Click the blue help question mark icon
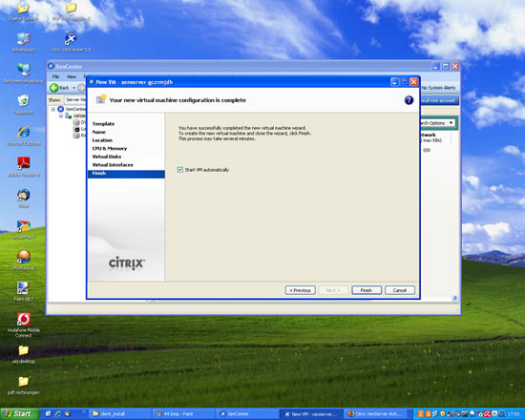Image resolution: width=525 pixels, height=420 pixels. pos(409,100)
